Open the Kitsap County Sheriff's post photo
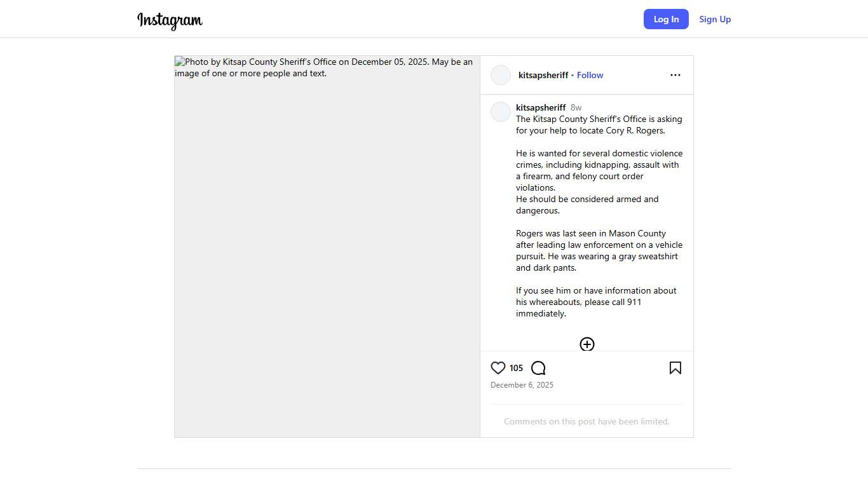Image resolution: width=868 pixels, height=488 pixels. [x=327, y=247]
